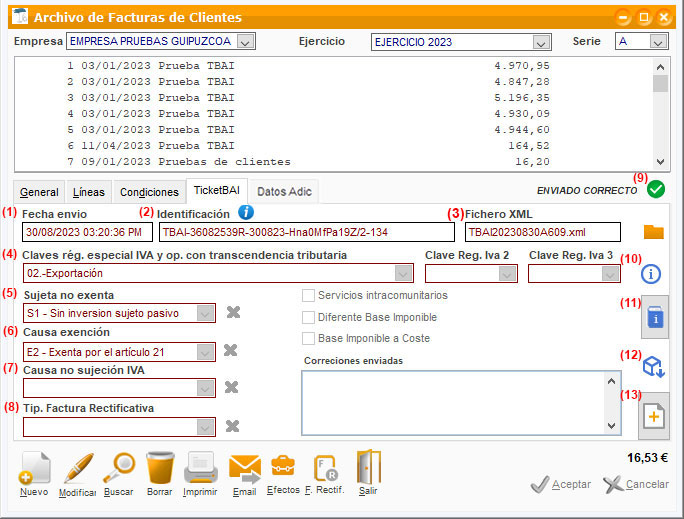Click Correciones enviadas scroll up arrow

pyautogui.click(x=612, y=381)
